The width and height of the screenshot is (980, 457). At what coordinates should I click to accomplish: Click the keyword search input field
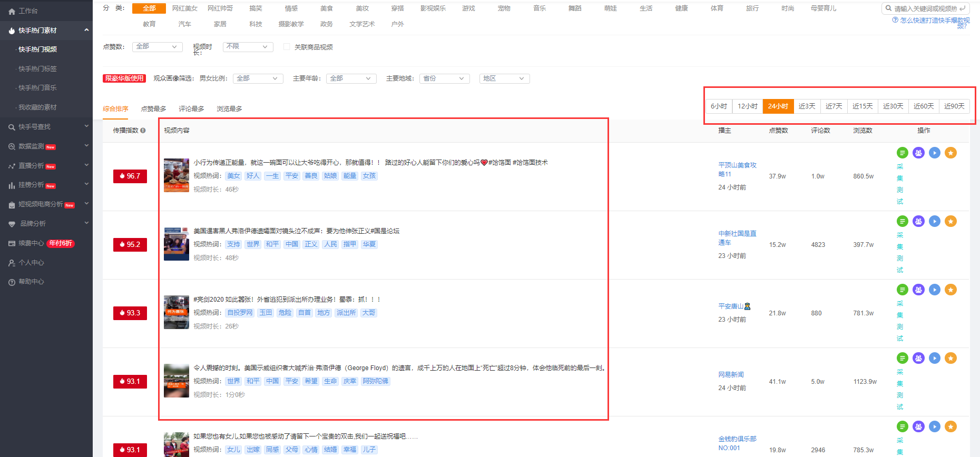coord(925,9)
